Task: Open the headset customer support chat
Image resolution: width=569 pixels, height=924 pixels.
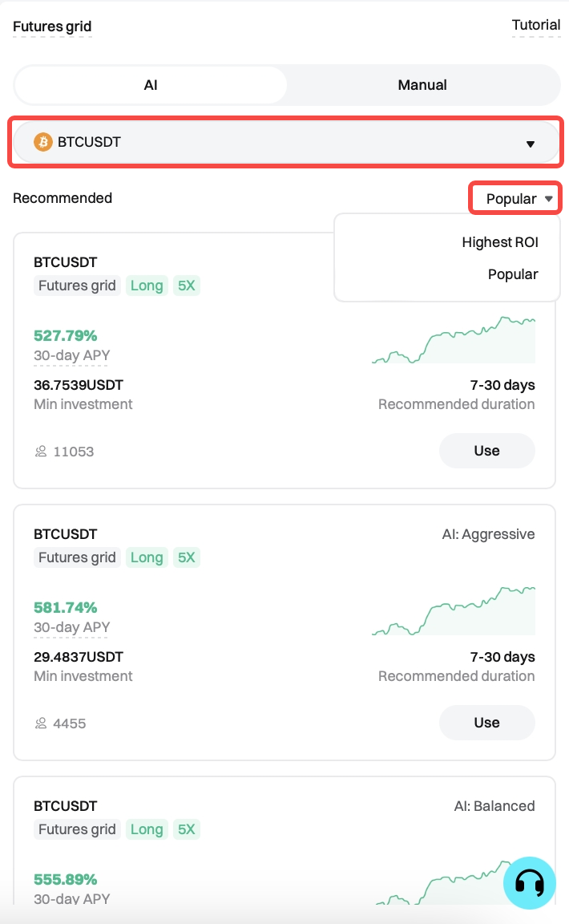Action: click(529, 883)
